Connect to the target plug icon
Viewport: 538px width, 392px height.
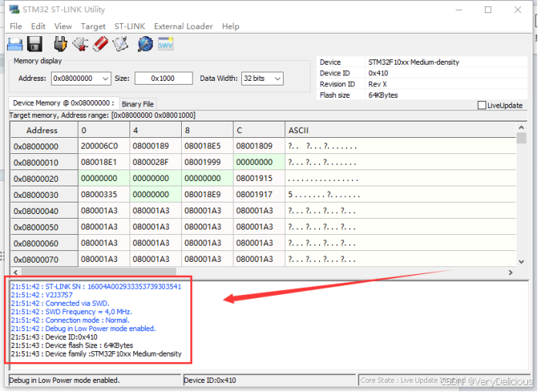pyautogui.click(x=60, y=44)
